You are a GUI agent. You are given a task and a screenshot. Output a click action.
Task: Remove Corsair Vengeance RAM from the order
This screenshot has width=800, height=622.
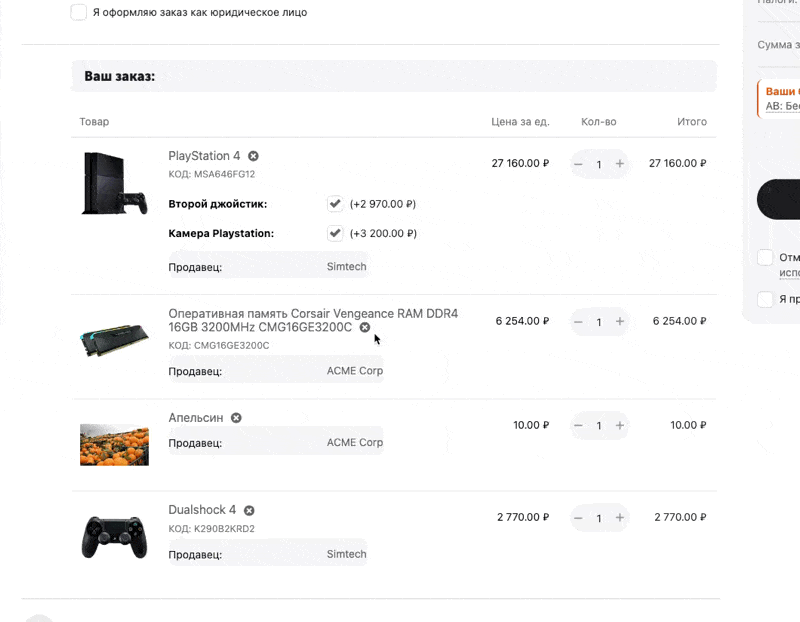pos(365,328)
